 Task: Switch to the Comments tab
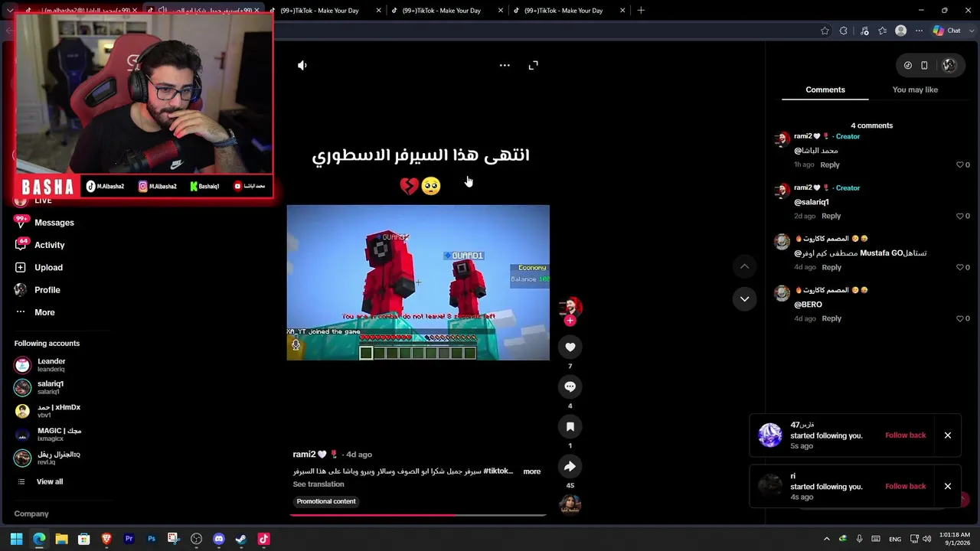pos(825,90)
